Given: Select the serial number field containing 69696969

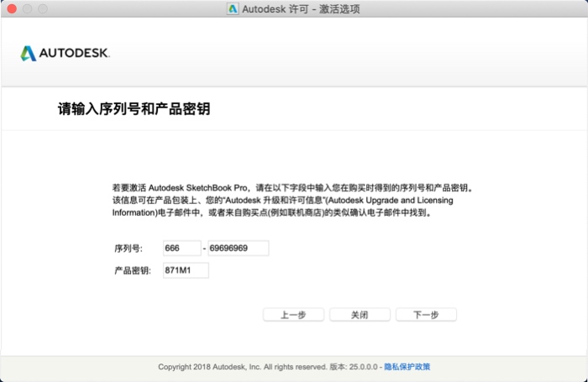Looking at the screenshot, I should (238, 248).
